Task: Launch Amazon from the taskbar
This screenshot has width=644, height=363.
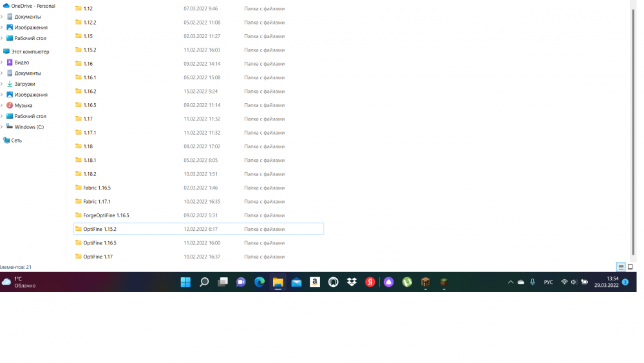Action: coord(315,282)
